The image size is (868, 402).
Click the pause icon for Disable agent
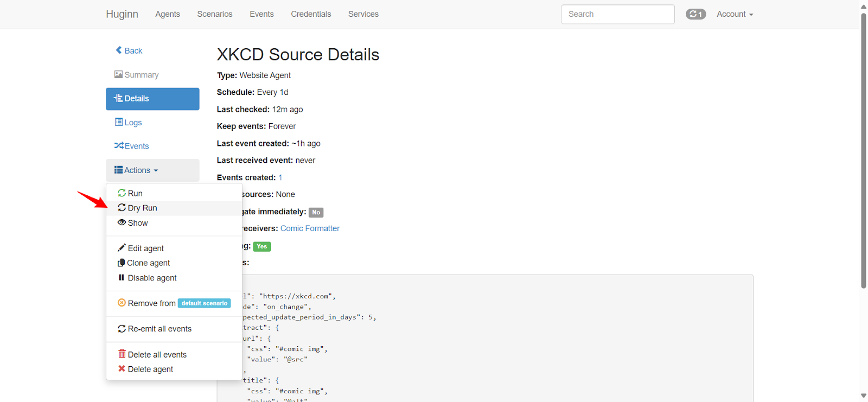coord(122,277)
